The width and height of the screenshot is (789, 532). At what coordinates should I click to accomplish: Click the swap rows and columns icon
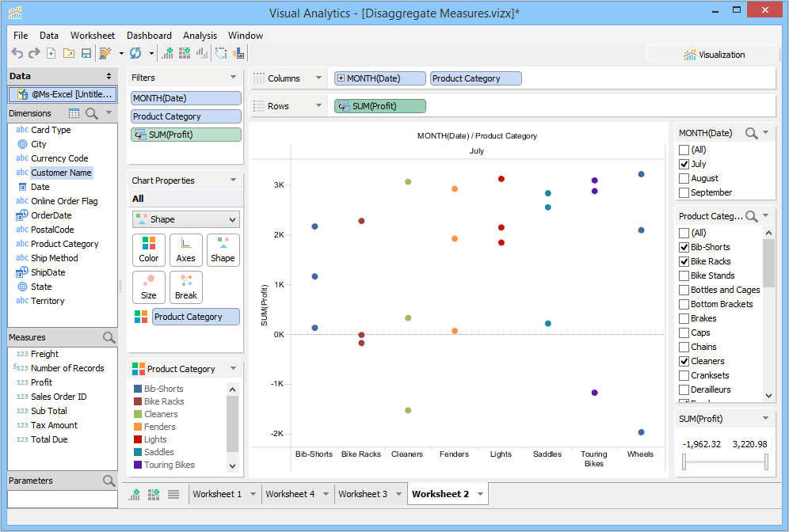coord(221,53)
